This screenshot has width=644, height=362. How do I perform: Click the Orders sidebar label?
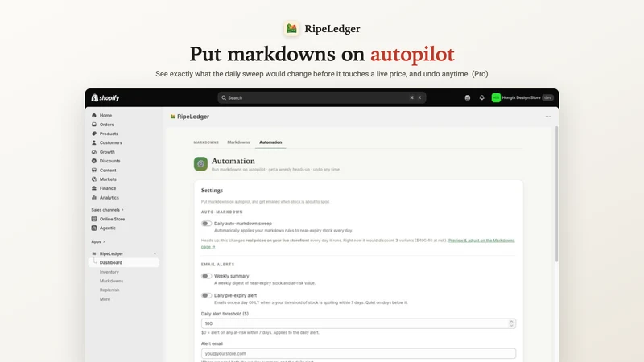[x=107, y=125]
